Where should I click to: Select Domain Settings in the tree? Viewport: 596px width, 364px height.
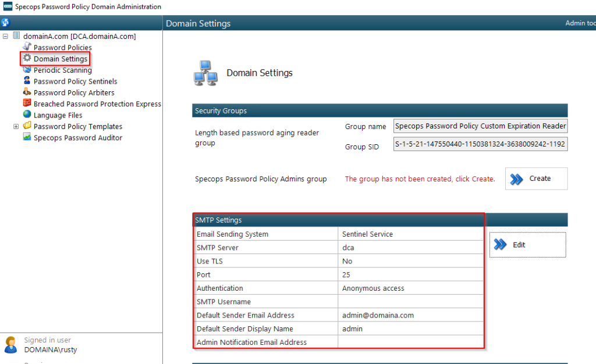[x=61, y=59]
